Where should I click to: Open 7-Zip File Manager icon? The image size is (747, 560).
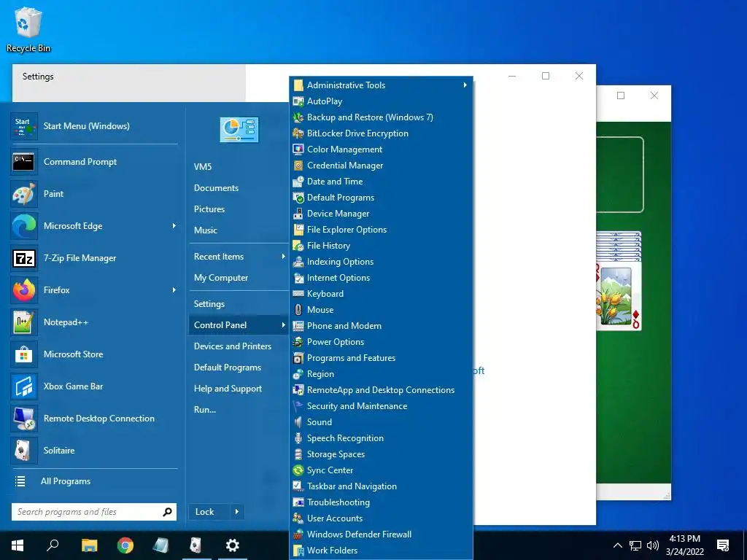tap(24, 258)
